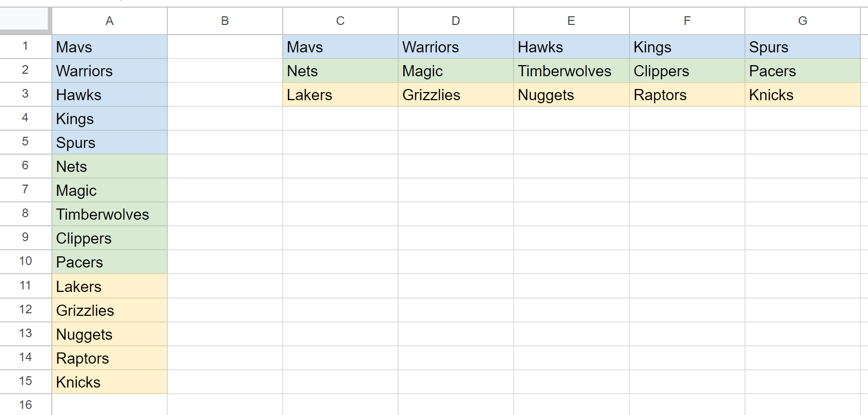
Task: Select column B header
Action: [225, 21]
